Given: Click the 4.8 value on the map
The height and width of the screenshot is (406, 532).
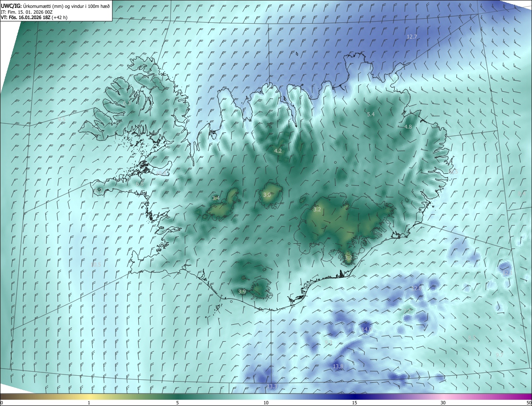Looking at the screenshot, I should tap(408, 127).
